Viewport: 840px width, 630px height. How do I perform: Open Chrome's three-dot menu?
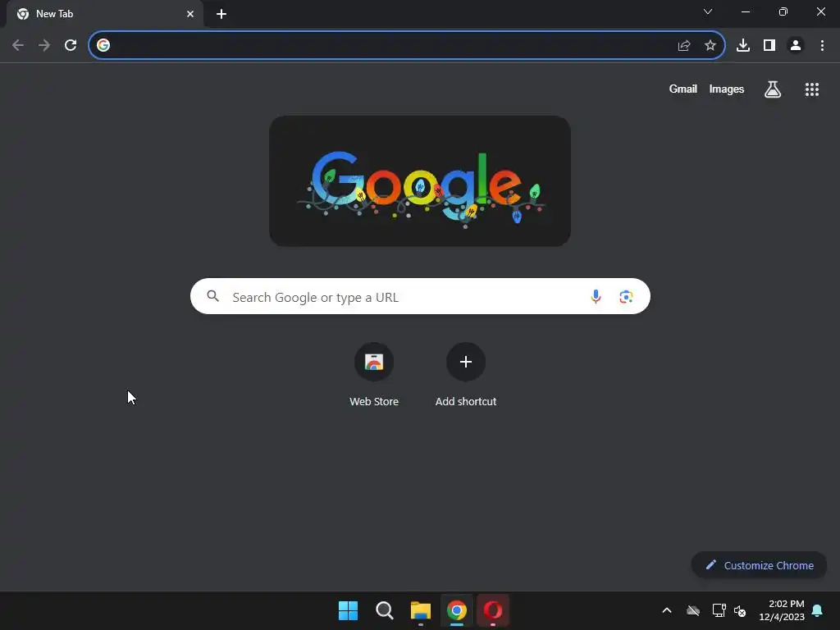coord(822,46)
